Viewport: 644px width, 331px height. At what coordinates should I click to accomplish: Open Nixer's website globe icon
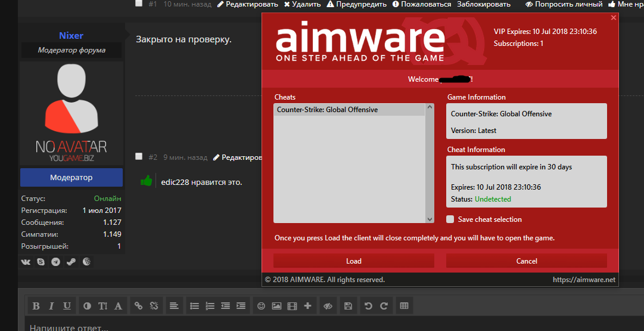coord(86,261)
